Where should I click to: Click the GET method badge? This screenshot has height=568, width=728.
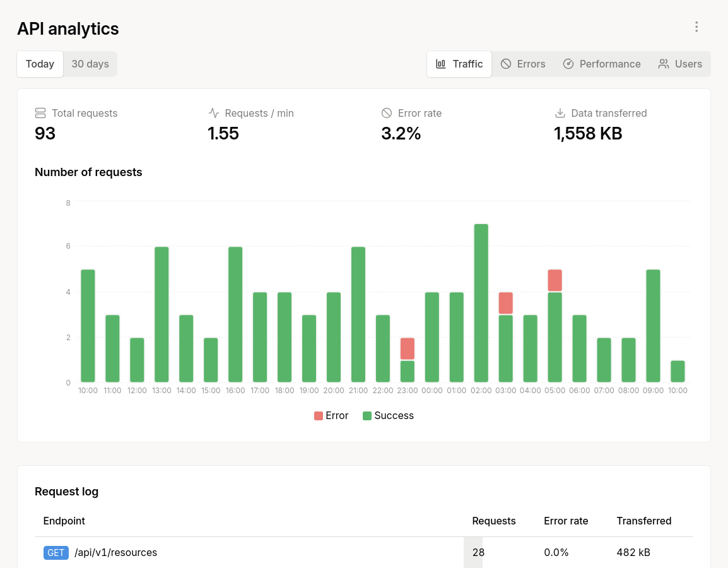coord(56,553)
